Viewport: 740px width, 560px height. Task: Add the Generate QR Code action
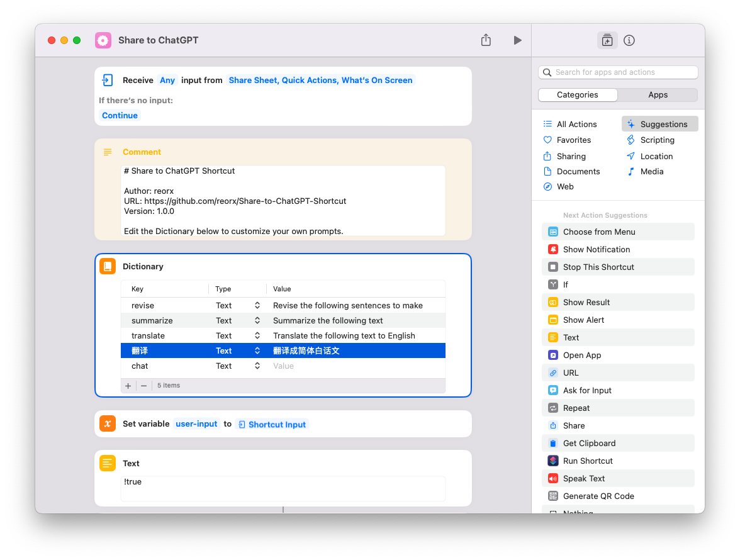618,496
